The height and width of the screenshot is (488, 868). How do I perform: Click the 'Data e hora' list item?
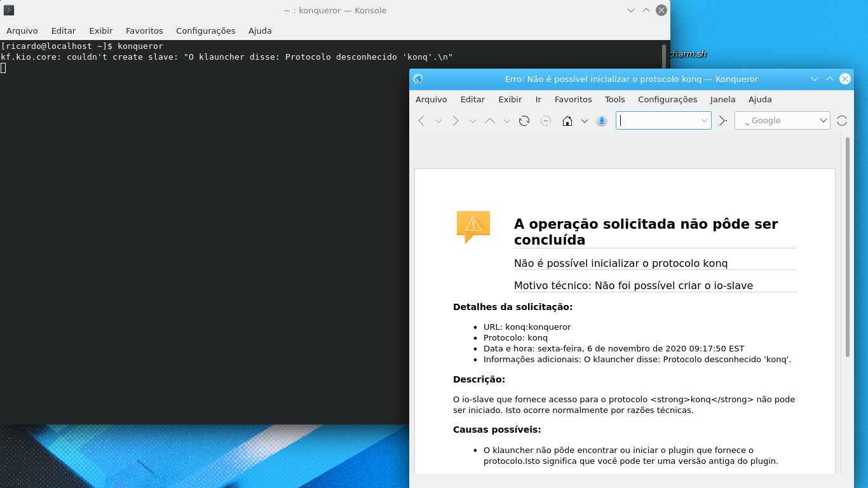tap(614, 349)
